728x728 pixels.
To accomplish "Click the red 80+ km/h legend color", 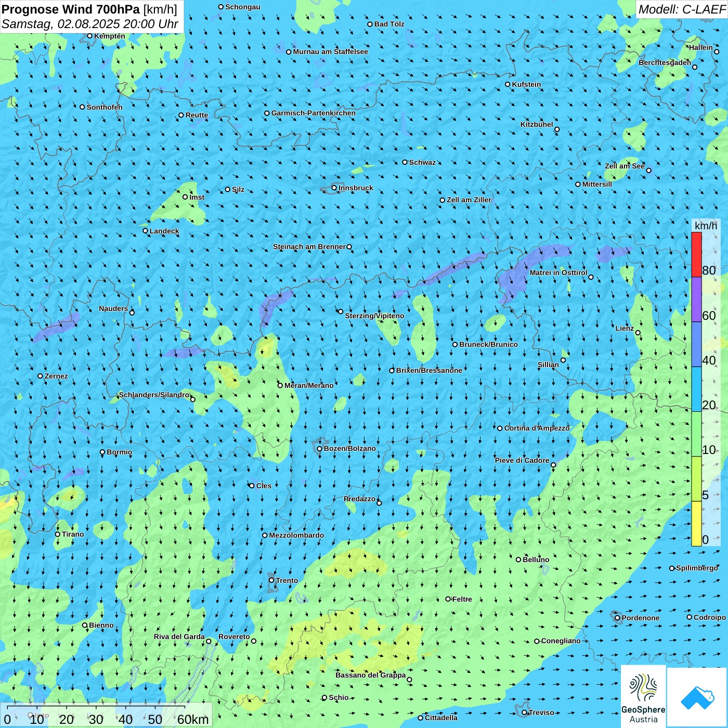I will click(x=696, y=255).
